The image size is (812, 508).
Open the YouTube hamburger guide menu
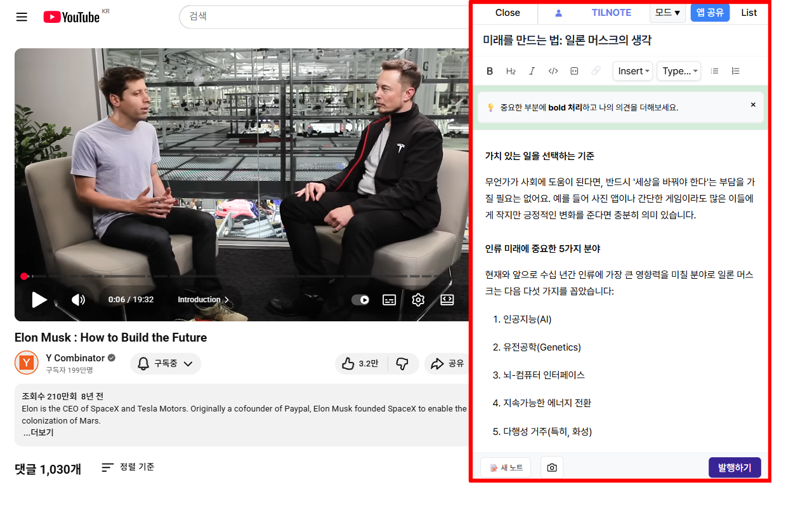(22, 17)
